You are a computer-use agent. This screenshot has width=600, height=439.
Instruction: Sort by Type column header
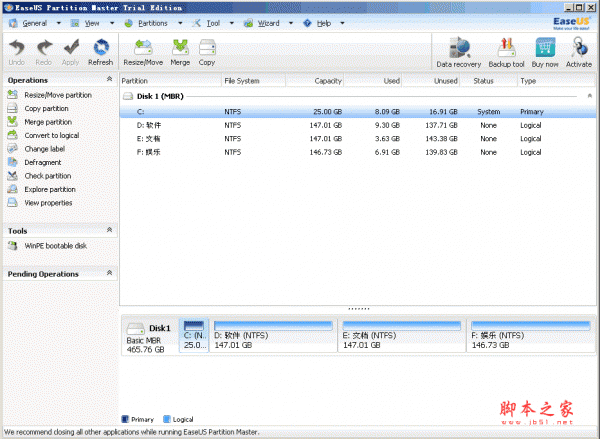556,81
